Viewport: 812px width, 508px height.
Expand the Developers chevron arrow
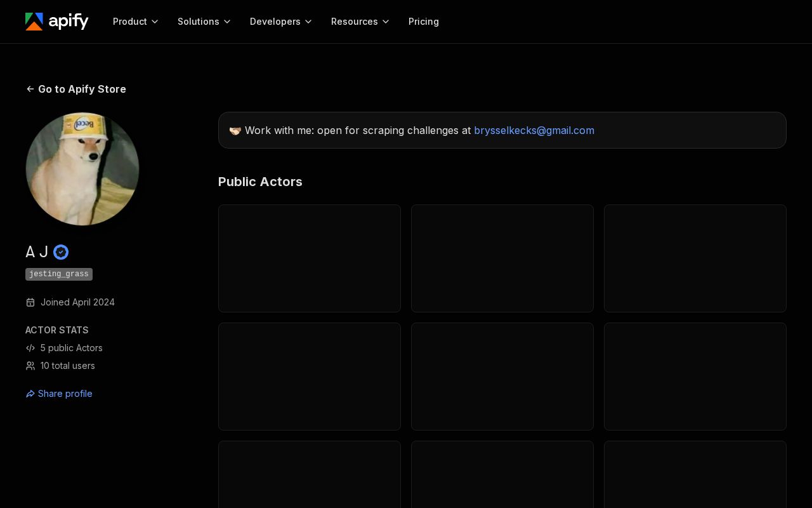(308, 22)
